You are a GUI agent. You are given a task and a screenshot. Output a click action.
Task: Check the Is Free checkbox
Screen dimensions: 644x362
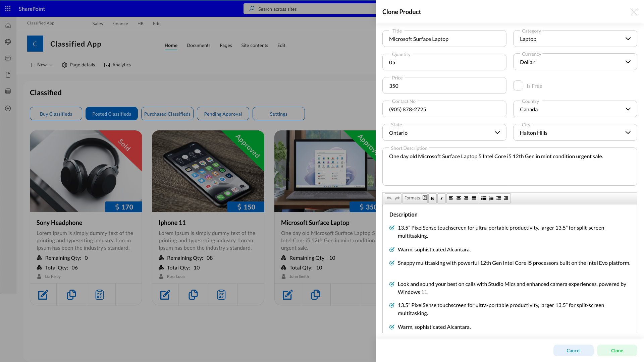pos(518,86)
